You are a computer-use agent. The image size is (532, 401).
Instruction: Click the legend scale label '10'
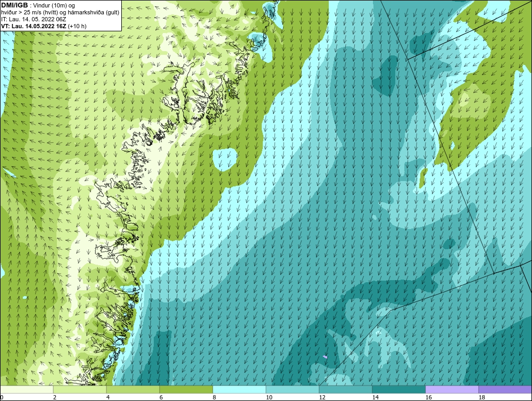click(x=269, y=397)
